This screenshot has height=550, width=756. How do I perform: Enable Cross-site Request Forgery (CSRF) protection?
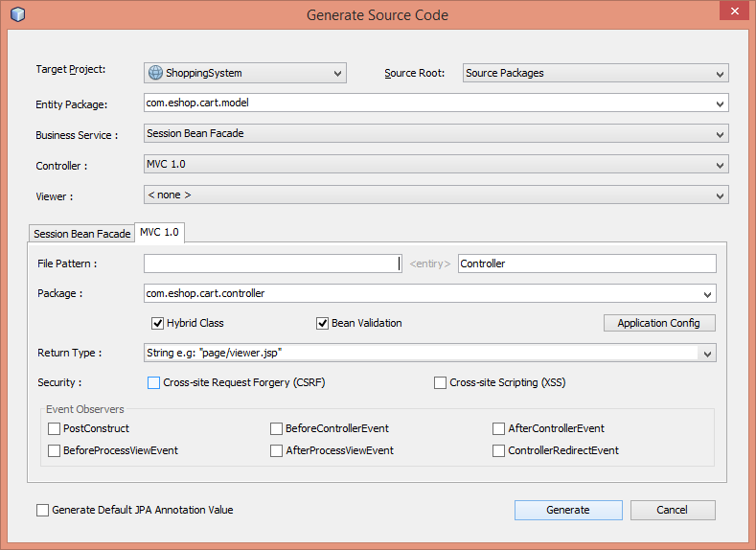tap(153, 383)
